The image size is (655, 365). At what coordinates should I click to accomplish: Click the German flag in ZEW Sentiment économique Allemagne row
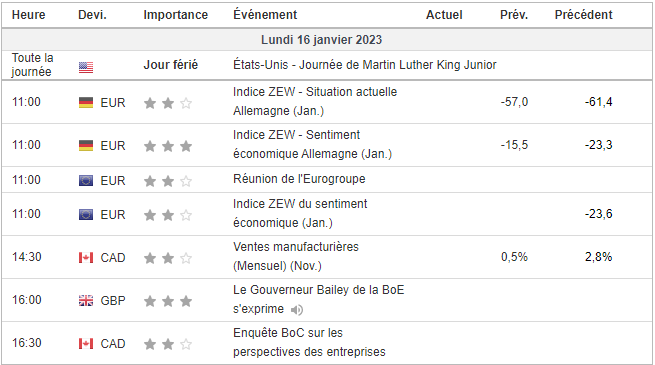86,145
